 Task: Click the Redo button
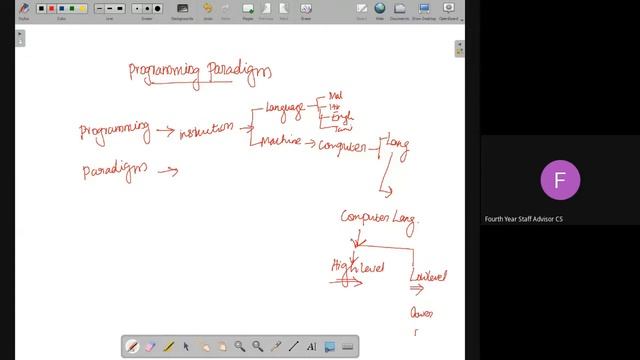coord(225,11)
